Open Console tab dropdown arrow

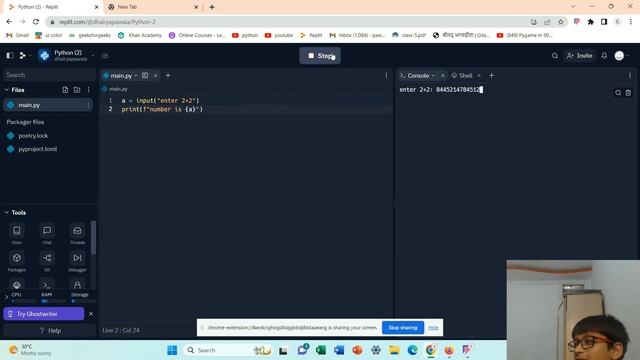tap(433, 76)
